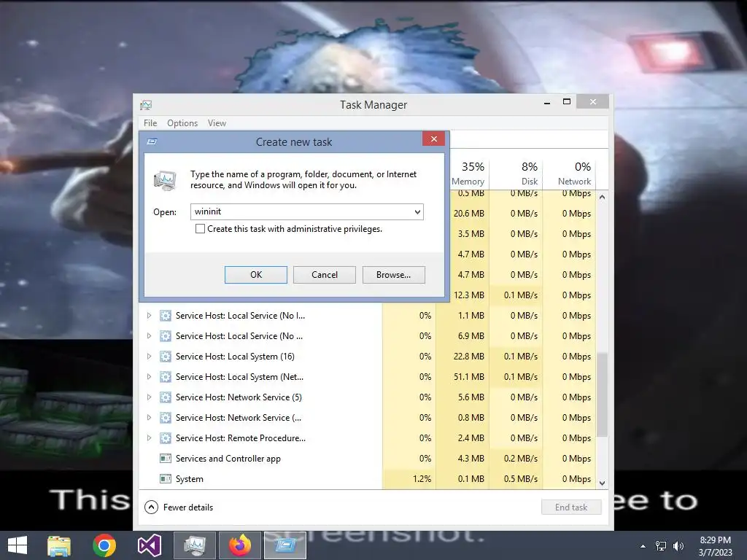Expand Service Host: Network Service (5)
Screen dimensions: 747x560
tap(149, 397)
